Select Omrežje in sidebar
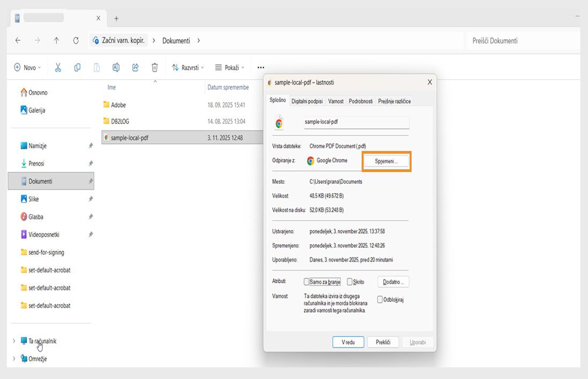 [34, 359]
